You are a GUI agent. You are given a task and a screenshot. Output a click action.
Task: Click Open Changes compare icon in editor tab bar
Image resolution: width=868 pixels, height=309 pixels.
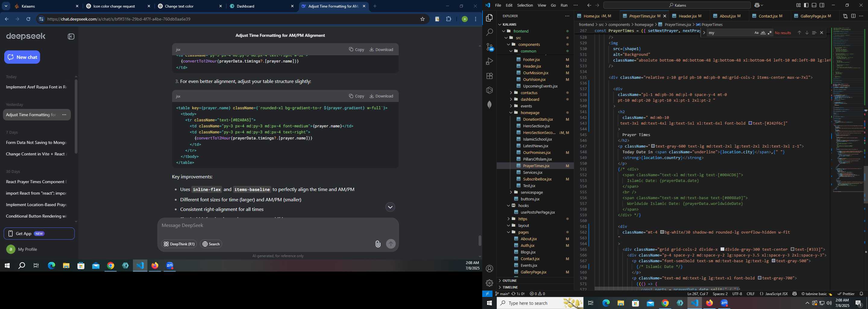pyautogui.click(x=845, y=16)
